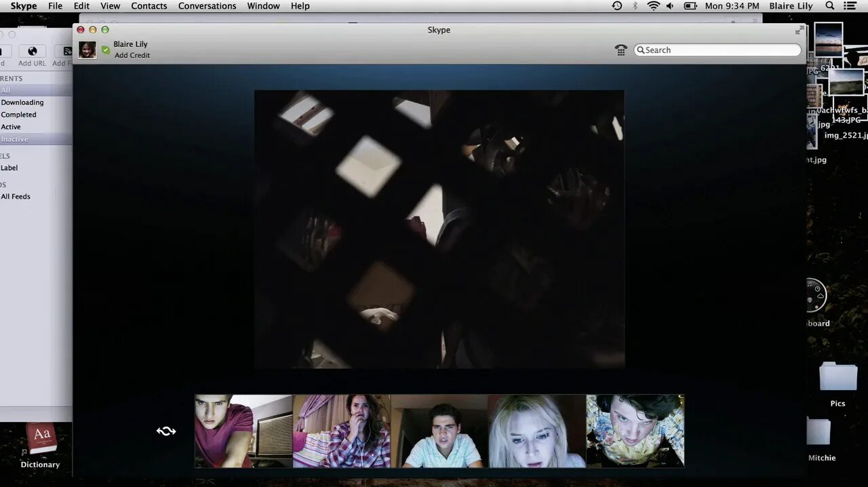868x487 pixels.
Task: Open the Skype application menu
Action: 24,6
